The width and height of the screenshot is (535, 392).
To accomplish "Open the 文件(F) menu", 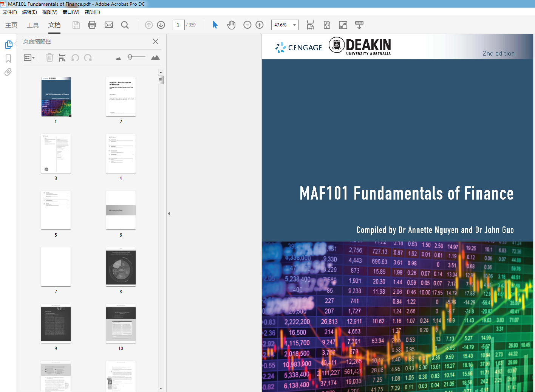I will (x=10, y=12).
